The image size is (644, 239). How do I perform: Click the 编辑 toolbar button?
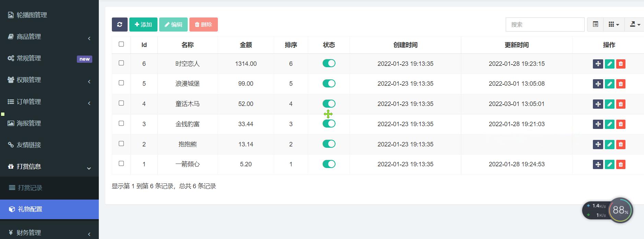coord(173,24)
